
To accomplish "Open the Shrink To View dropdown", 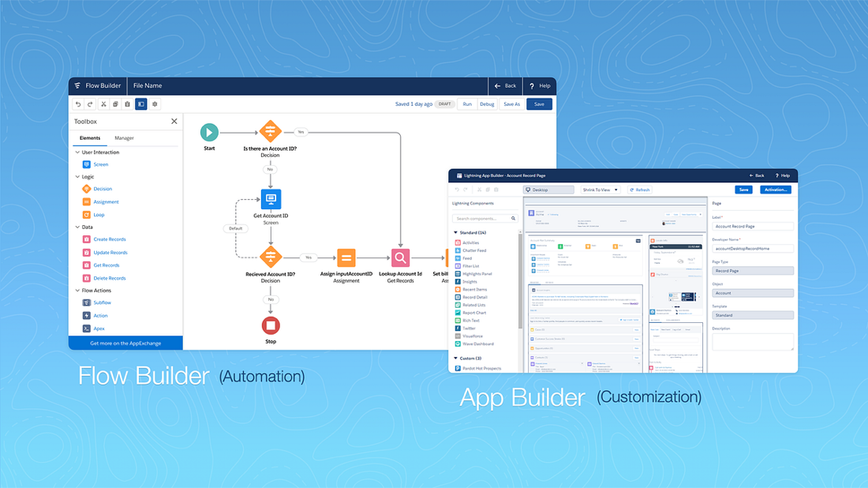I will point(599,190).
